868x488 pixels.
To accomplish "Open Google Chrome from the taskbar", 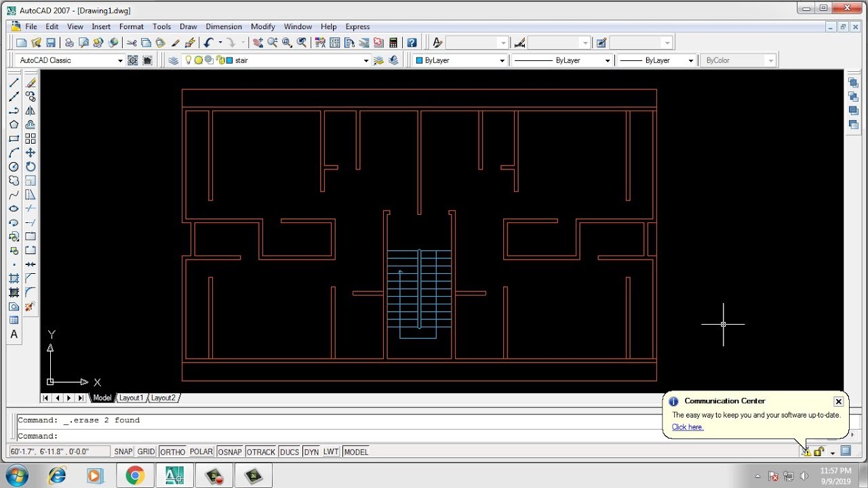I will [134, 476].
